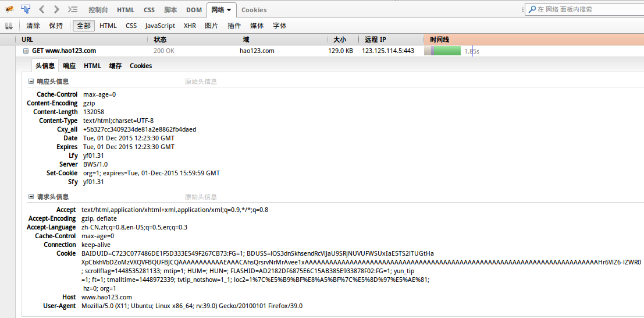Collapse the 请求头信息 section
The height and width of the screenshot is (318, 644).
tap(31, 197)
